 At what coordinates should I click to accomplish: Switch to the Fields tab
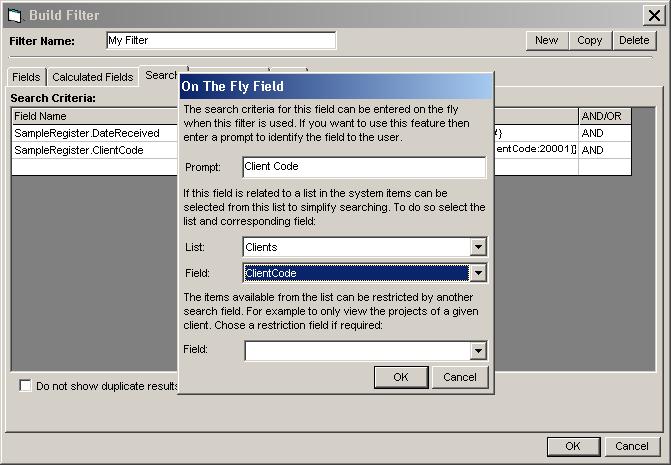coord(26,77)
